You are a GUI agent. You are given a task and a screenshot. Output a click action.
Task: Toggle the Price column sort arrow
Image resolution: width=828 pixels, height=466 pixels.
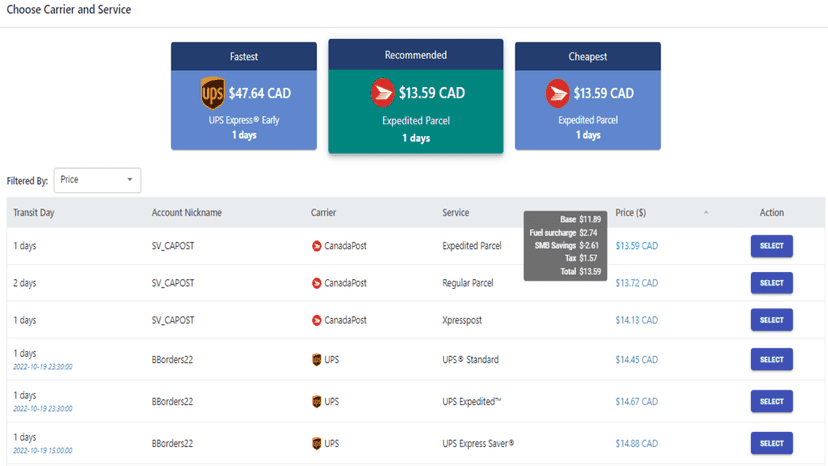(x=706, y=212)
